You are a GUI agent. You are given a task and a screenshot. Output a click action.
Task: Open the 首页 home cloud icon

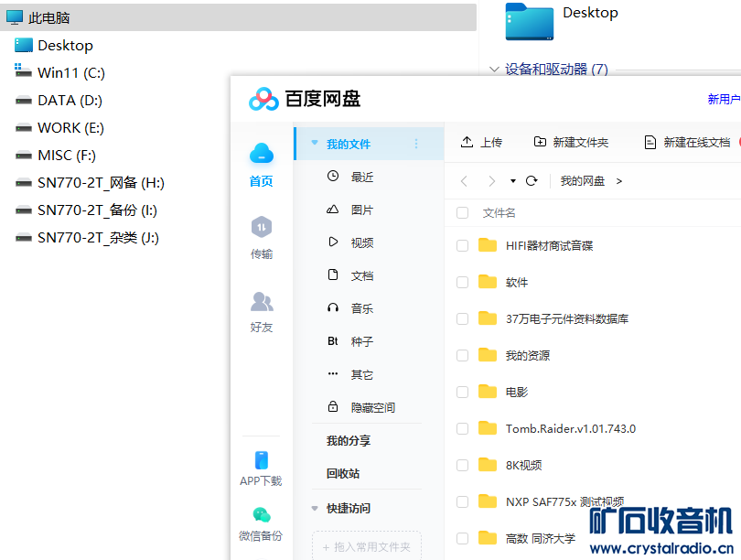[x=262, y=153]
